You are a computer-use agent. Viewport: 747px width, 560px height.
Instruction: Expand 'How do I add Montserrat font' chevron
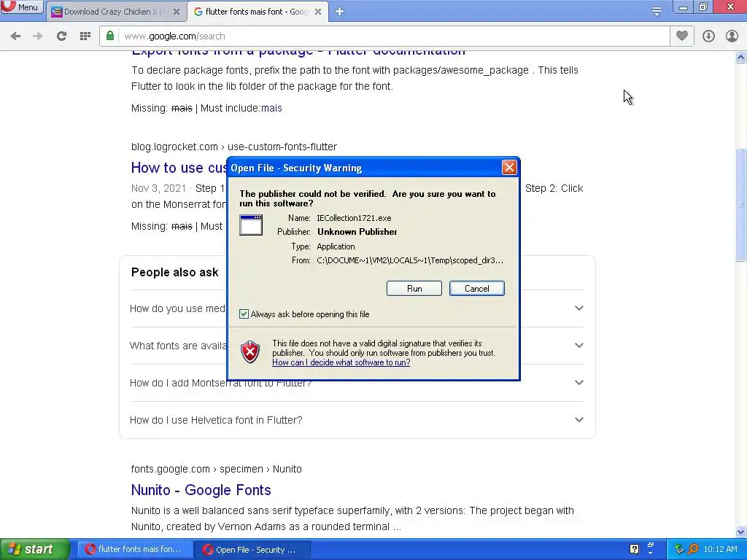(578, 382)
